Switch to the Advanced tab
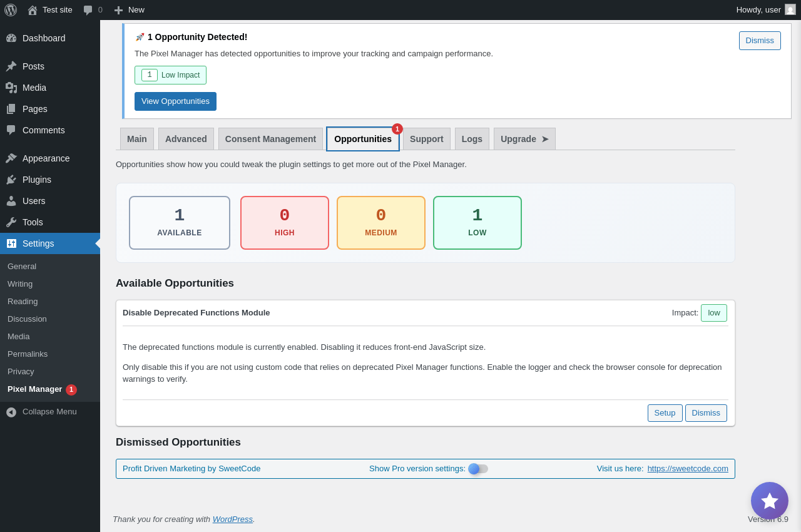The width and height of the screenshot is (801, 532). pos(186,139)
